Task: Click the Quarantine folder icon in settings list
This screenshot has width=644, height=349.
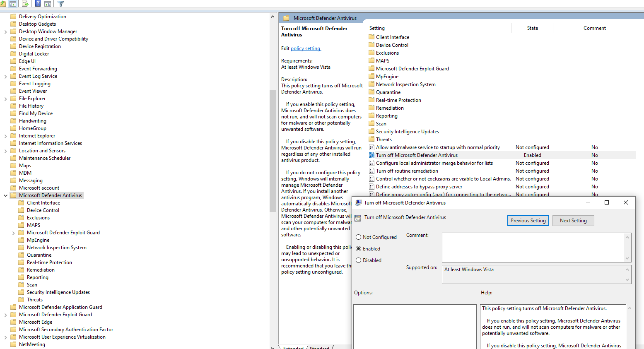Action: click(371, 92)
